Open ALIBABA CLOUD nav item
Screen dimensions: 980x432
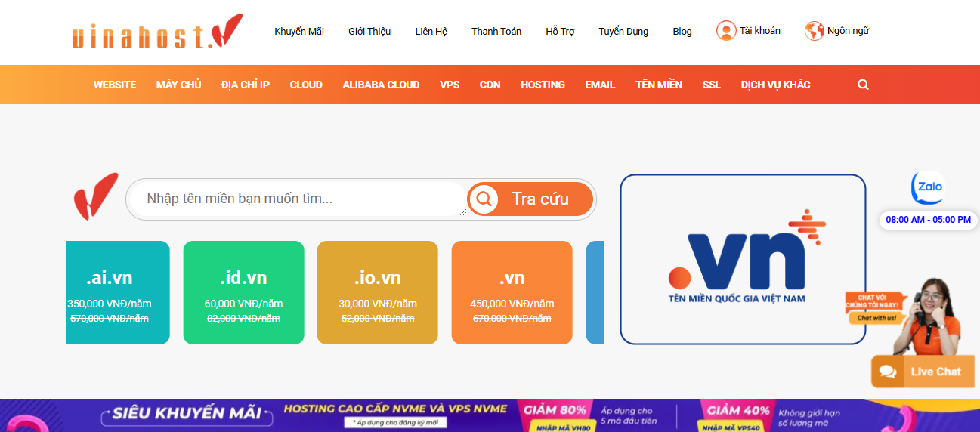click(x=381, y=85)
